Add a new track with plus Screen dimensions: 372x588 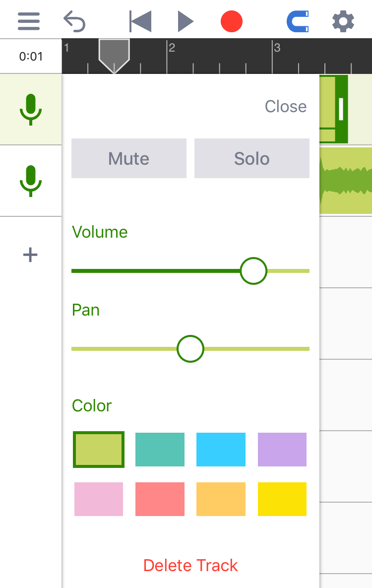[30, 255]
